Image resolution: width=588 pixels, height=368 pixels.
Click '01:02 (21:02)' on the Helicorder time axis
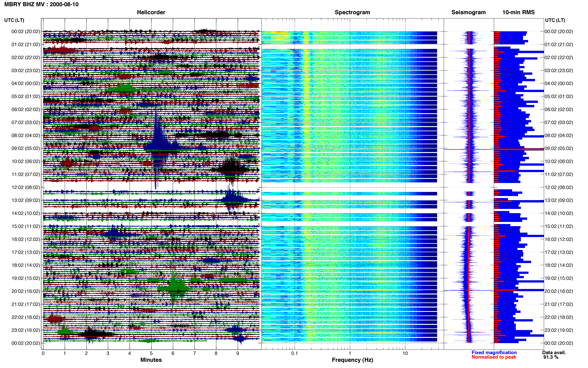pos(26,45)
